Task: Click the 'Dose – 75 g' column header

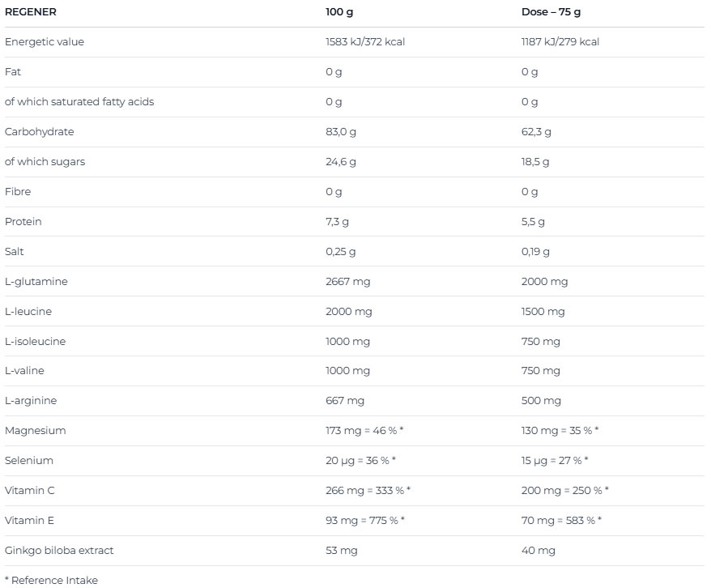Action: point(551,12)
